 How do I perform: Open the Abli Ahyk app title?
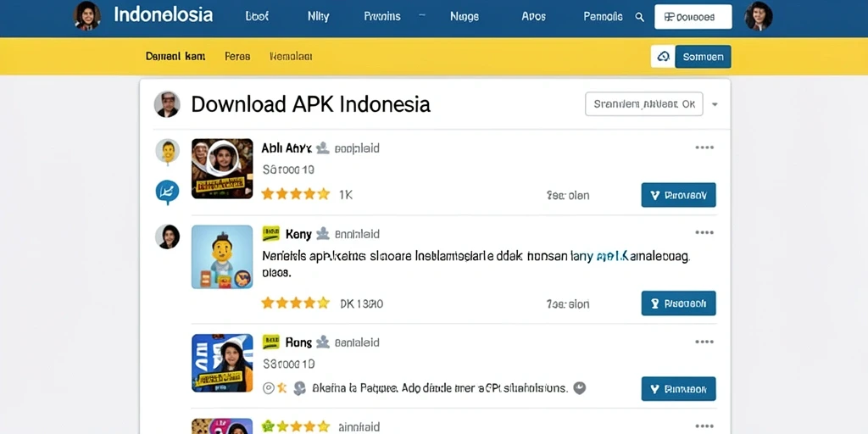click(287, 148)
